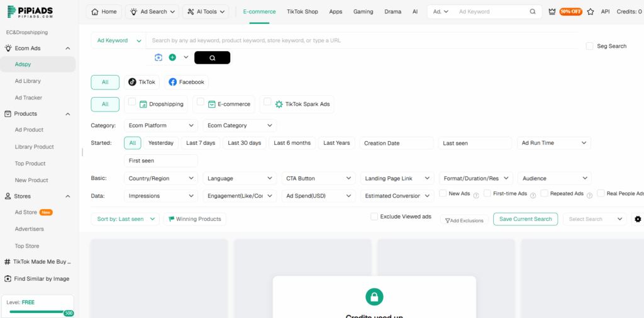Switch to the Drama tab

point(392,12)
